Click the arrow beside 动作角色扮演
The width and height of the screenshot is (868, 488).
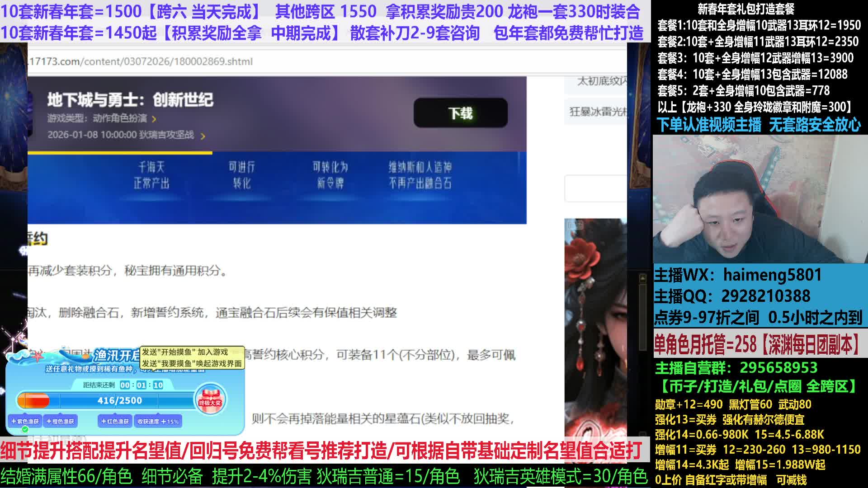(154, 119)
